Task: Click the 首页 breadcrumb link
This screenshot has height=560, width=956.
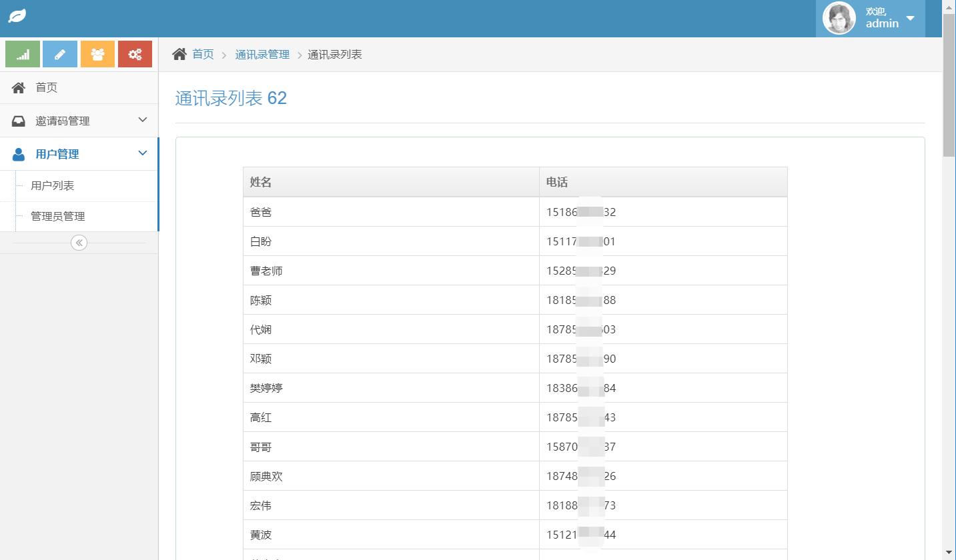Action: [202, 54]
